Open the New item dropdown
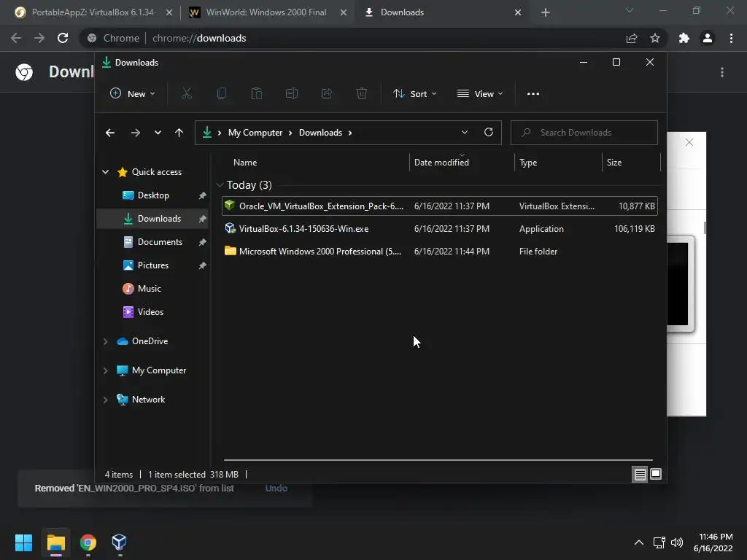The image size is (747, 560). tap(133, 94)
